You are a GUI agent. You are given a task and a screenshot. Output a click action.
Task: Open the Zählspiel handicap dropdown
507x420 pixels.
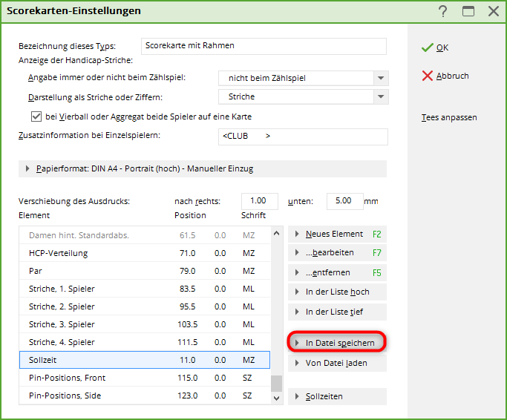pos(381,78)
